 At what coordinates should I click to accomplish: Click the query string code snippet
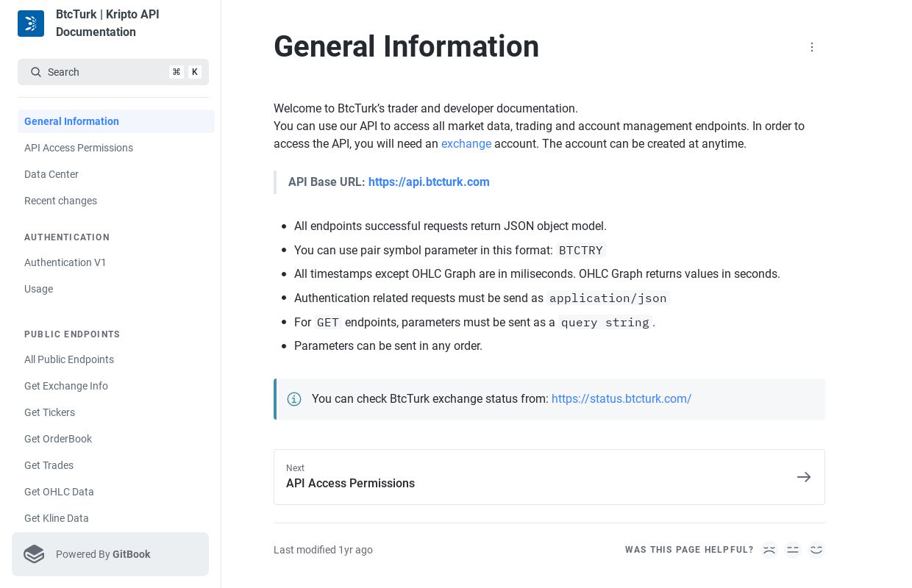click(x=605, y=323)
